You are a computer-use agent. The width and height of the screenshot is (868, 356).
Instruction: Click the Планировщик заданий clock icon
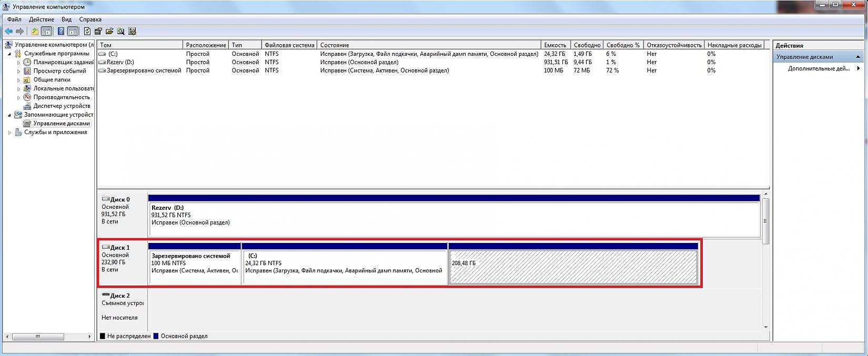pos(27,62)
